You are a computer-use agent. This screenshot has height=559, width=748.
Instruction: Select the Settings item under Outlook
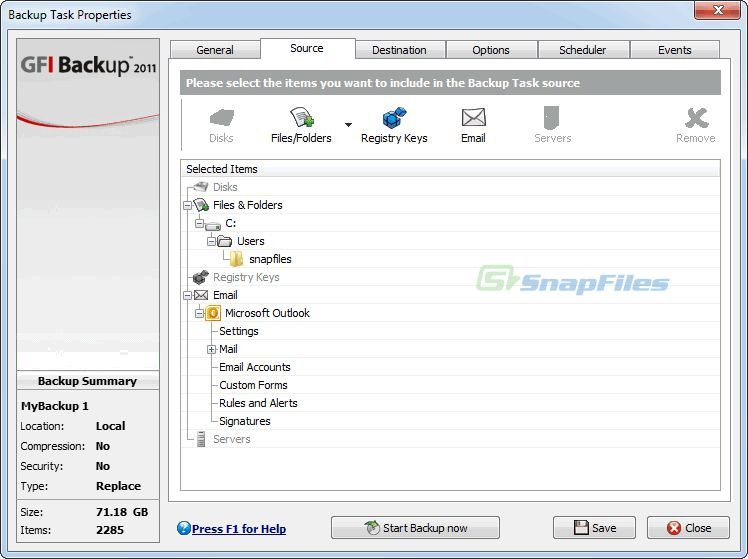click(x=239, y=331)
